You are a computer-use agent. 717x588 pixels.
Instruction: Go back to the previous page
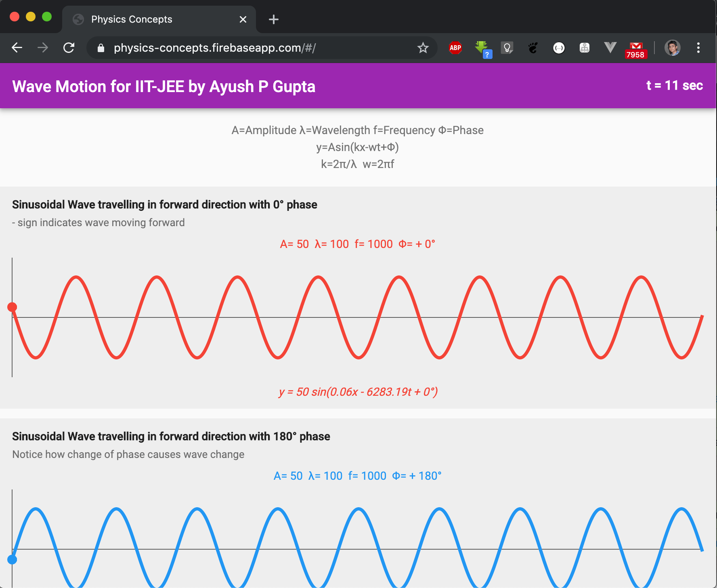coord(17,48)
